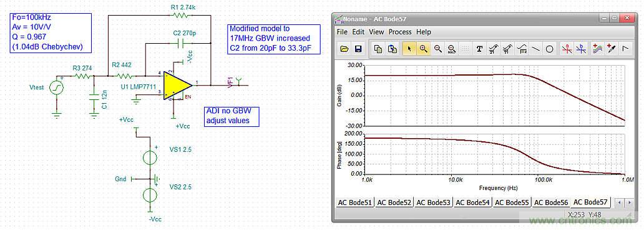Click the Paste clipboard icon
Viewport: 644px width, 230px height.
[x=393, y=49]
